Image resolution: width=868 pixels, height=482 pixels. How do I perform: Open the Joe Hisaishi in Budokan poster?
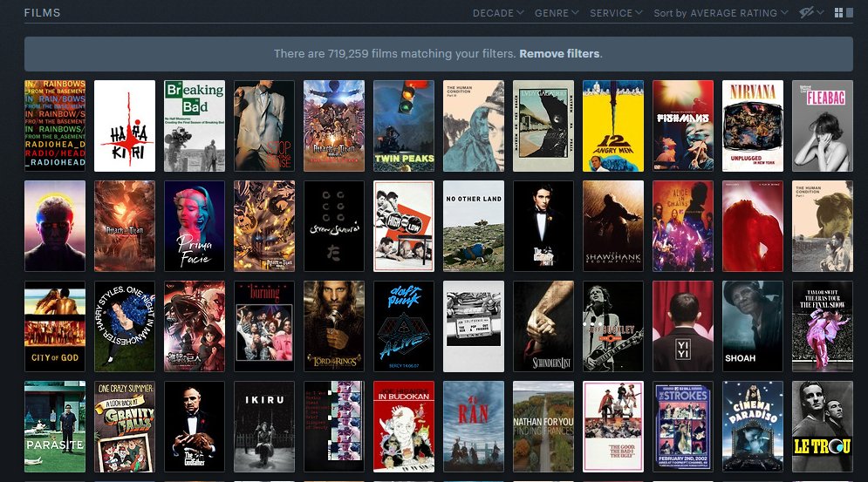(404, 426)
